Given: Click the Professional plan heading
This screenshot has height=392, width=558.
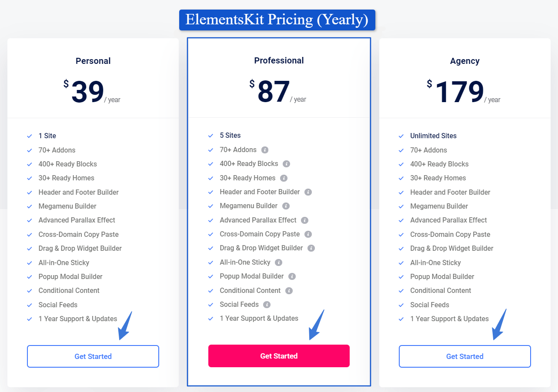Looking at the screenshot, I should [x=279, y=60].
